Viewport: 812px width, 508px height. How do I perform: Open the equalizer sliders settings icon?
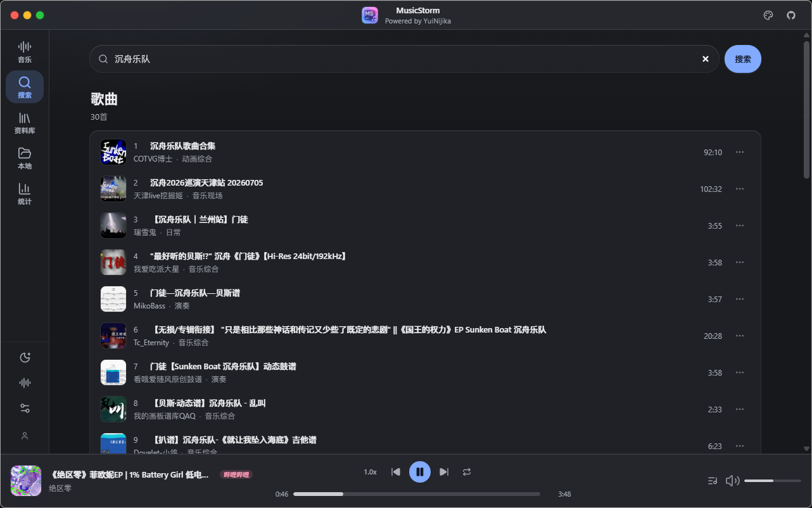pos(25,409)
